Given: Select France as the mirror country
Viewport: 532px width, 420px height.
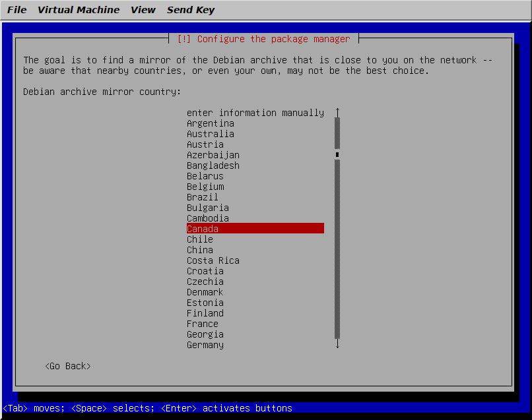Looking at the screenshot, I should point(203,323).
